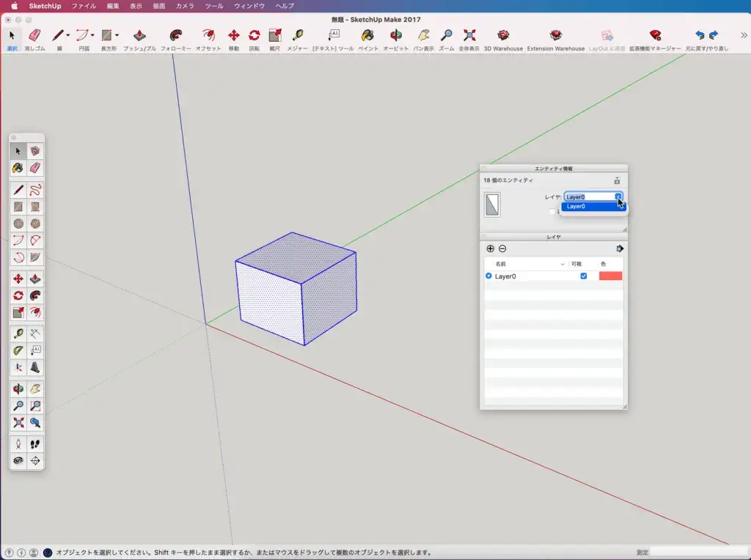Select the Look Around eye tool
Image resolution: width=751 pixels, height=560 pixels.
click(18, 461)
